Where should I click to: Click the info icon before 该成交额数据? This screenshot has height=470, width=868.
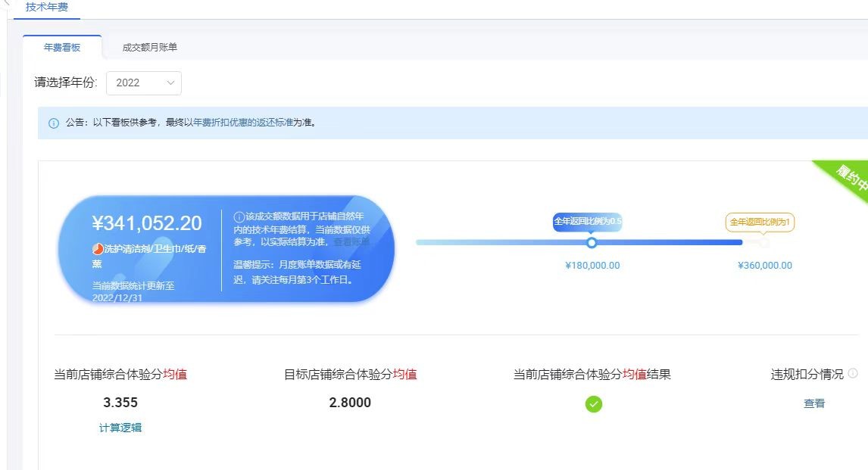point(239,216)
